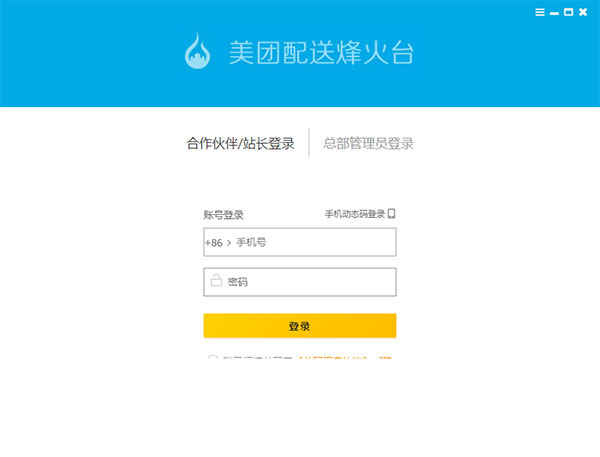This screenshot has height=457, width=600.
Task: Tick the agreement checkbox below 登录
Action: [x=212, y=358]
